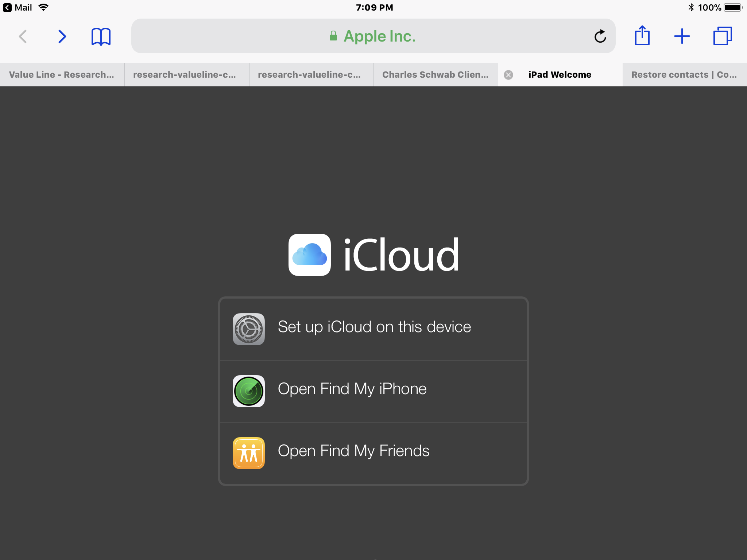This screenshot has width=747, height=560.
Task: Show all tabs overview icon
Action: [723, 36]
